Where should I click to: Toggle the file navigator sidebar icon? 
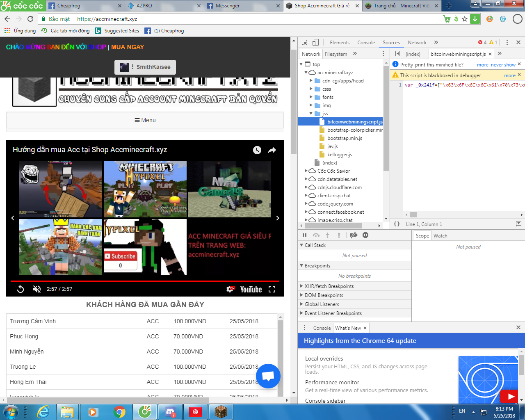pyautogui.click(x=397, y=54)
